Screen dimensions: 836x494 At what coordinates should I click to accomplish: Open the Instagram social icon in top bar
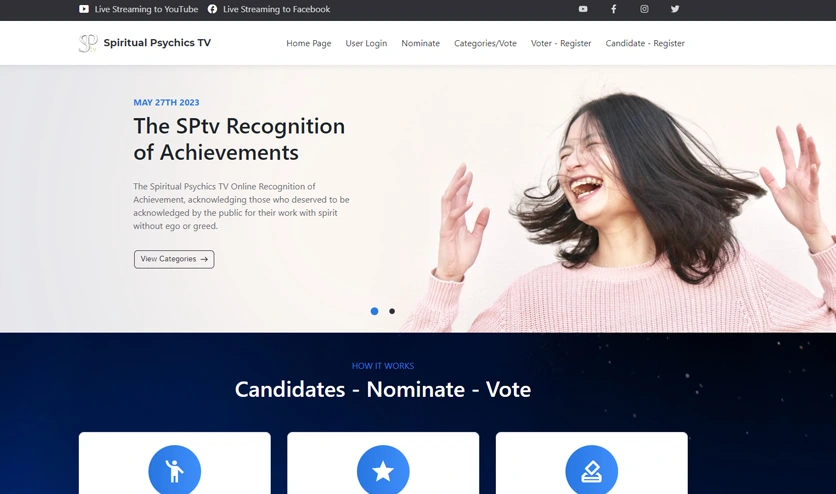[x=644, y=9]
